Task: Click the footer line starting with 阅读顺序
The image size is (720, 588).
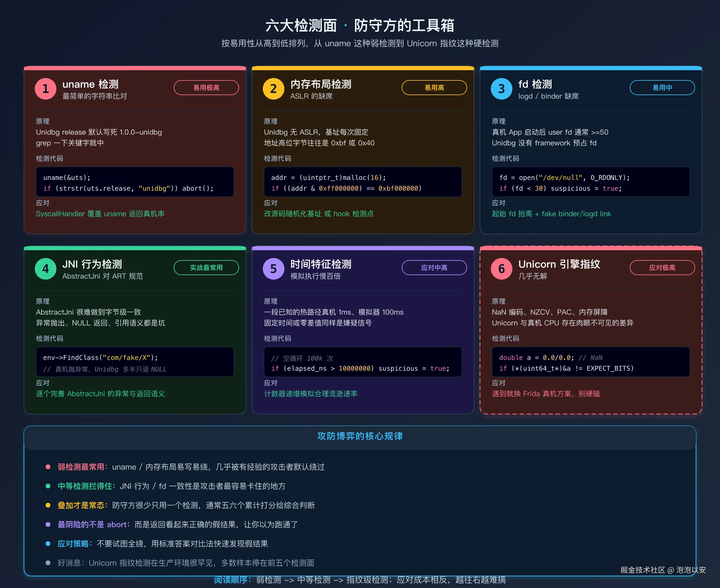Action: pos(360,580)
